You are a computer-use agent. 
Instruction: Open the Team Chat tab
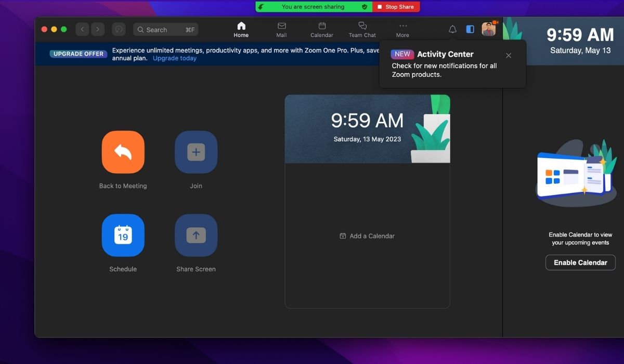click(x=362, y=30)
